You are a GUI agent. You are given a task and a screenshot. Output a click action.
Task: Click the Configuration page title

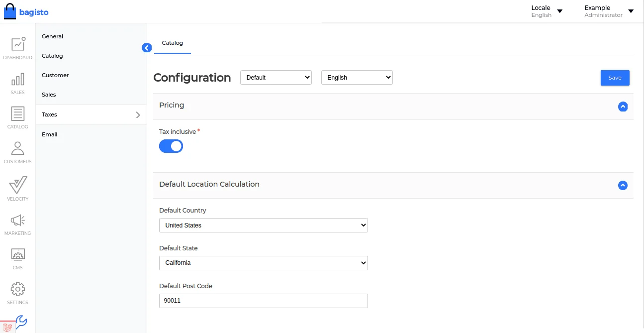point(192,78)
